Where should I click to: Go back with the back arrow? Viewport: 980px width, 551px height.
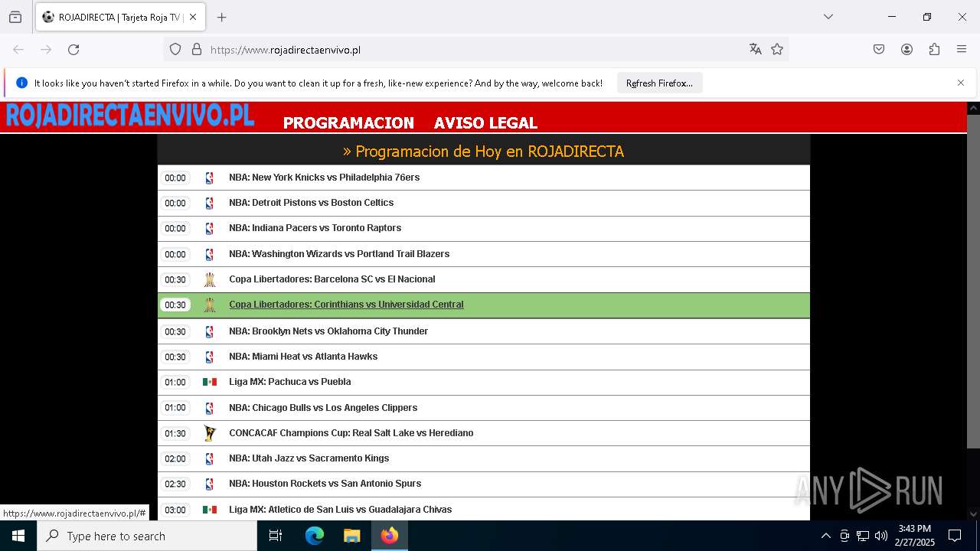click(x=18, y=50)
